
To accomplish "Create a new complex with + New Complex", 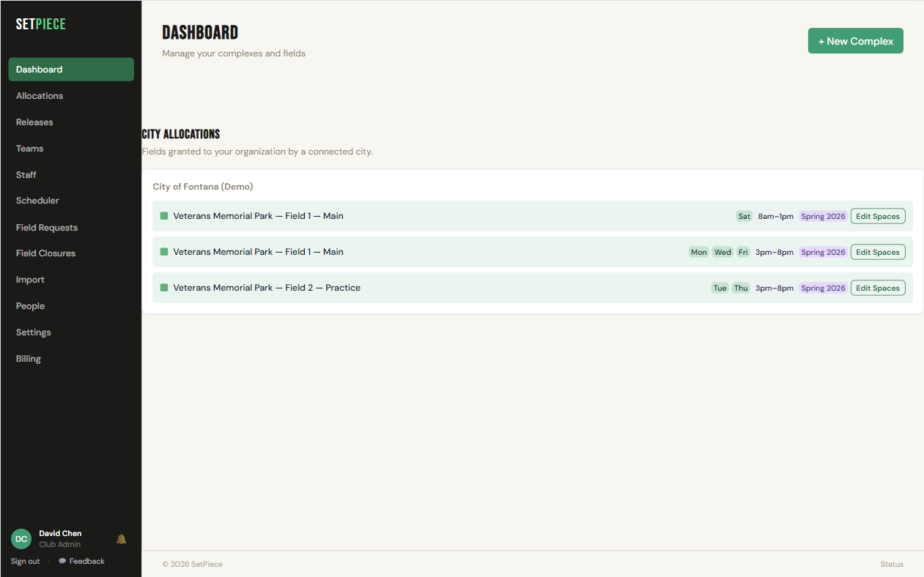I will pyautogui.click(x=855, y=41).
